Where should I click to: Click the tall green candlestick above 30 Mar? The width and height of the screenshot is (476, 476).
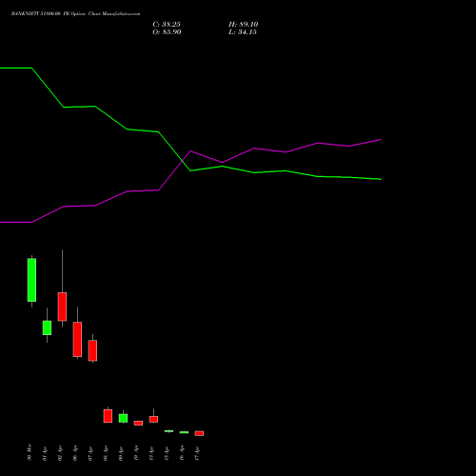31,280
